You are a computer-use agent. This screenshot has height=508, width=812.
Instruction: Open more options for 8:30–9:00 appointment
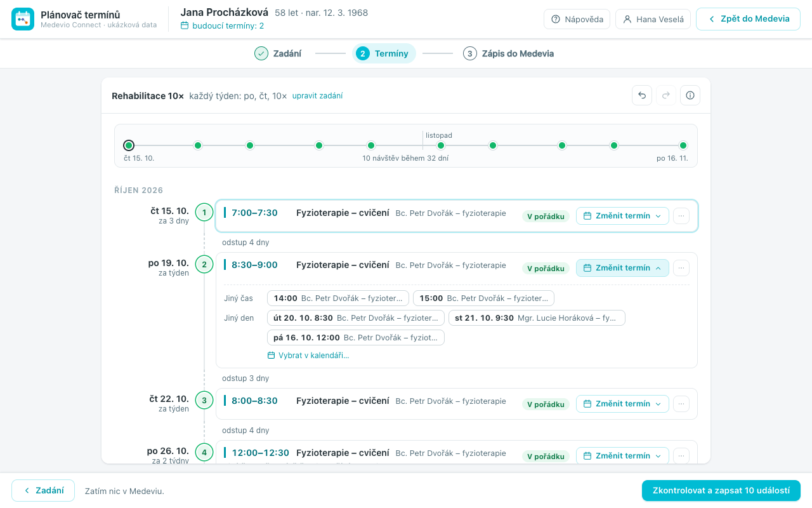[x=681, y=268]
